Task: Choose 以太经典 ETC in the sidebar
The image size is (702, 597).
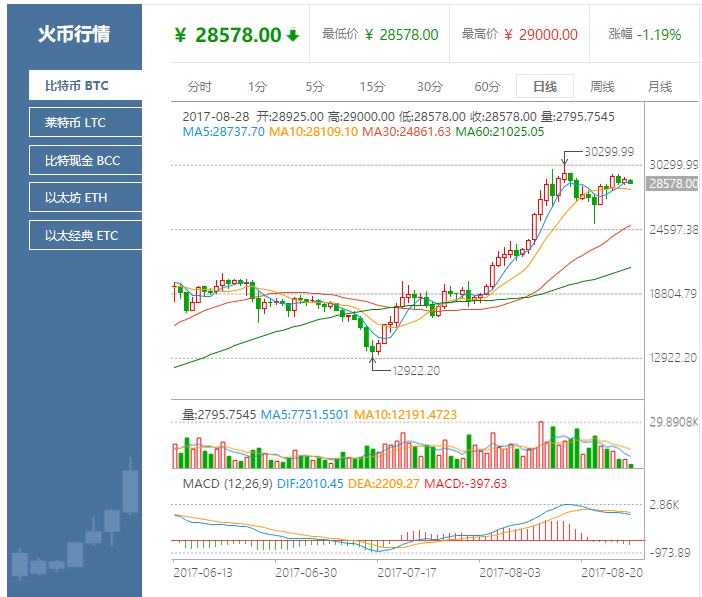Action: (x=86, y=235)
